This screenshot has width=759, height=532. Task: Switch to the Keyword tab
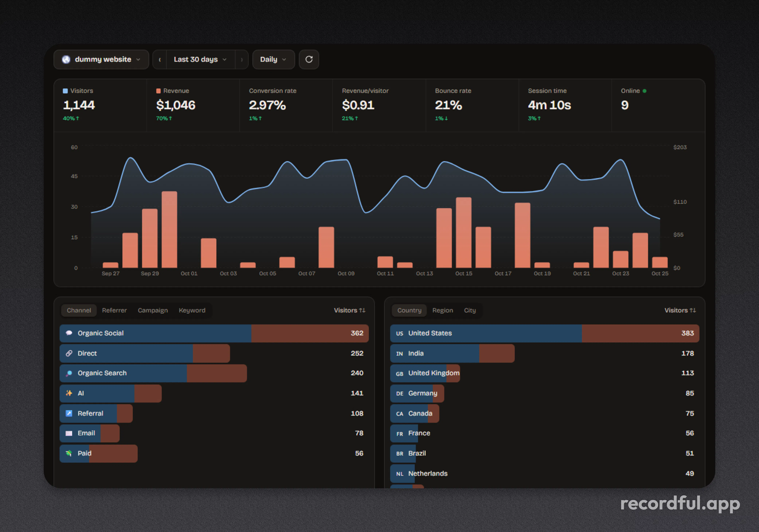pyautogui.click(x=192, y=310)
